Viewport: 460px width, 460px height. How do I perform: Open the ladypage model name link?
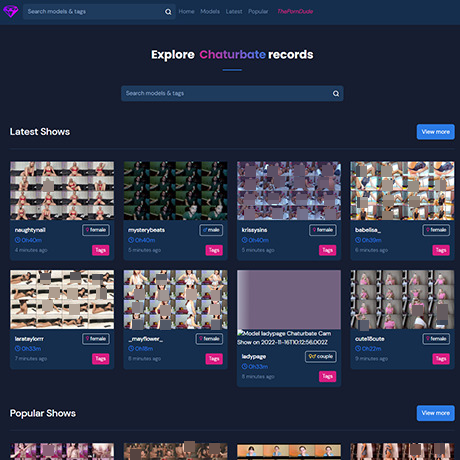coord(254,357)
